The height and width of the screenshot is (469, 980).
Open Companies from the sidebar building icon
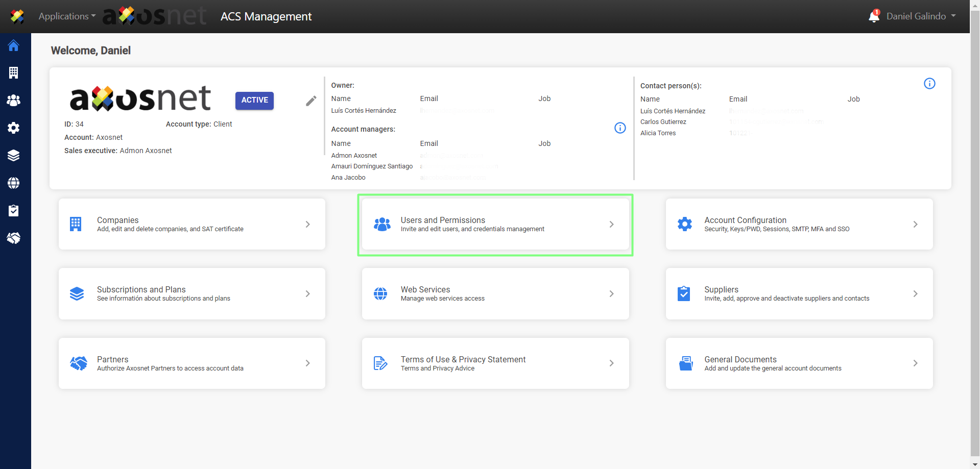pyautogui.click(x=14, y=73)
